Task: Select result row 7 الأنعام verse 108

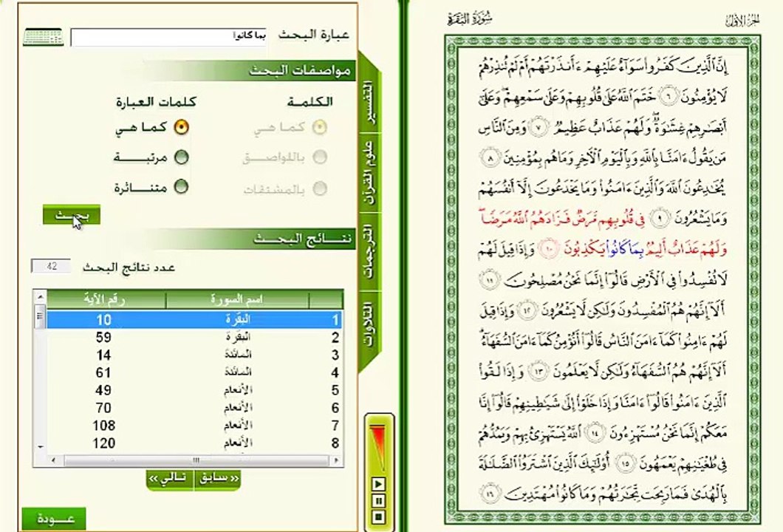Action: coord(195,426)
